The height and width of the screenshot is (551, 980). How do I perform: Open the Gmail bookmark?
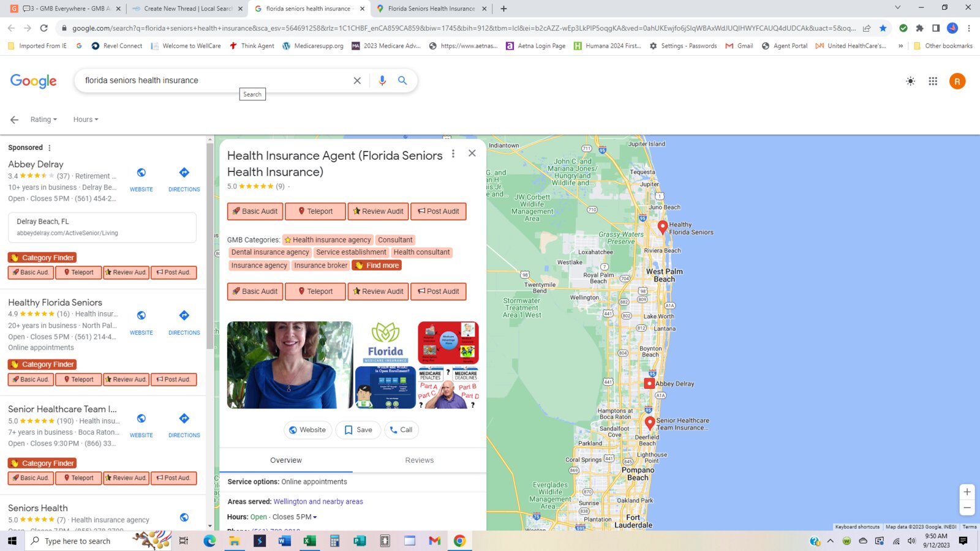739,46
